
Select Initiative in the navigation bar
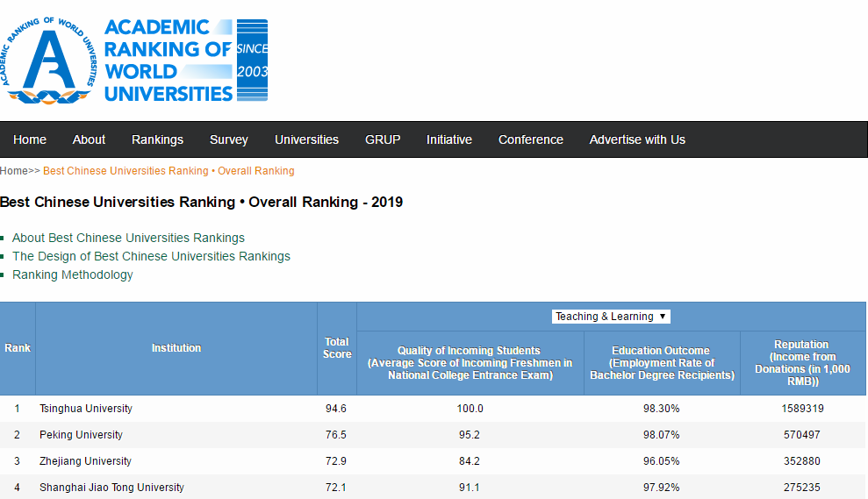click(448, 139)
